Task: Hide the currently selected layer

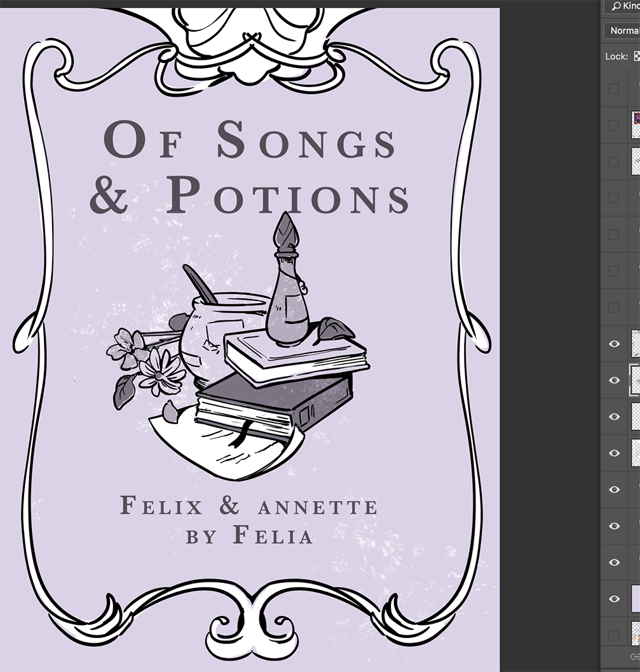Action: [614, 380]
